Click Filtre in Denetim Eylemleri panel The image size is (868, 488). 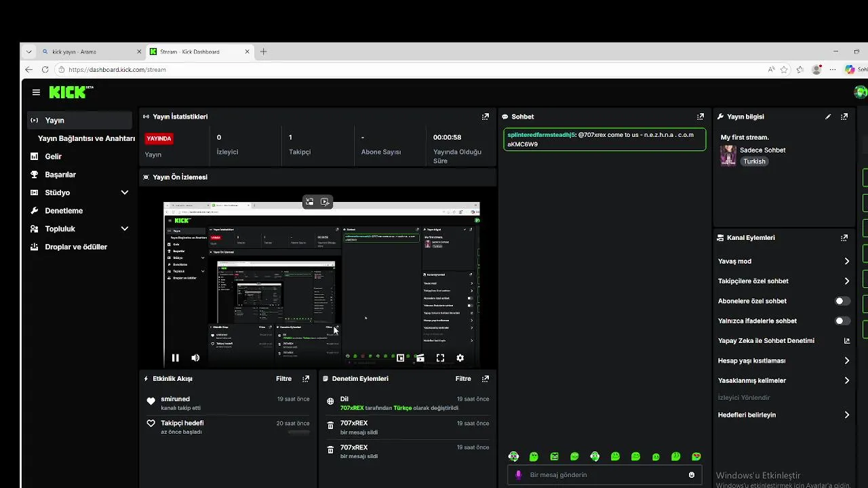[463, 379]
